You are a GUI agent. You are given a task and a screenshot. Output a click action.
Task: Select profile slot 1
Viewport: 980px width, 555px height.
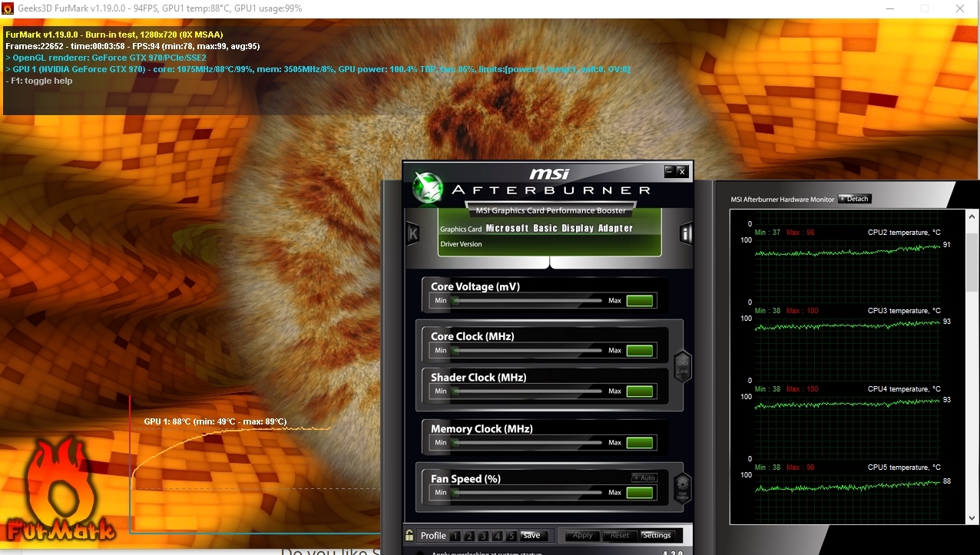(x=455, y=536)
